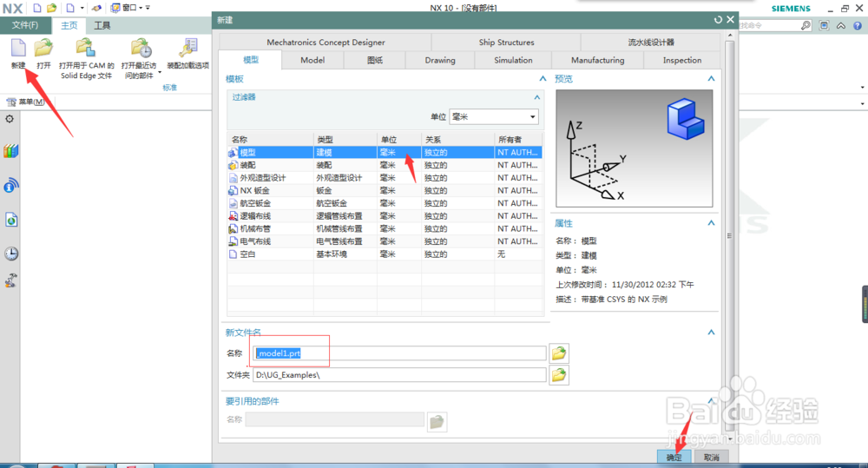868x468 pixels.
Task: Click the 取消 cancel button
Action: coord(712,457)
